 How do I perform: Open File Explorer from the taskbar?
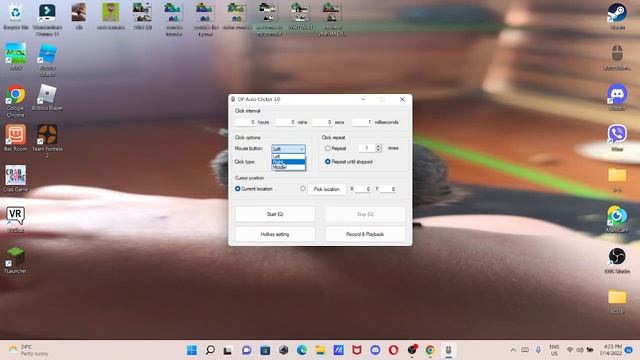(320, 350)
